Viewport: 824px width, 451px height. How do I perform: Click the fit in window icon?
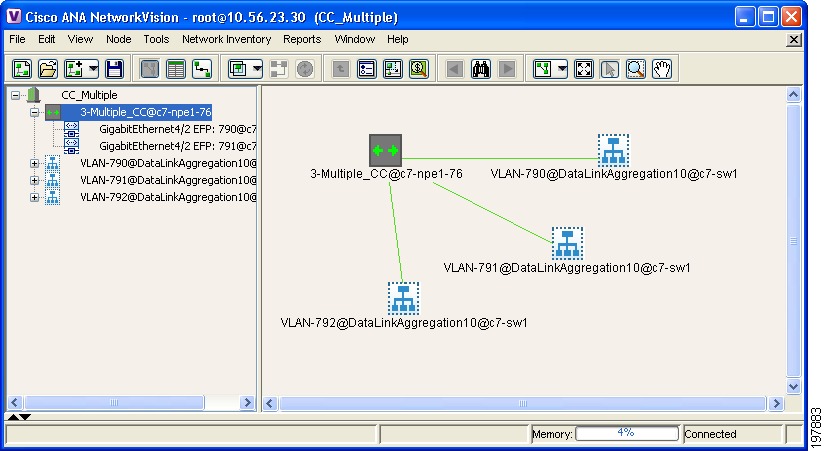584,69
